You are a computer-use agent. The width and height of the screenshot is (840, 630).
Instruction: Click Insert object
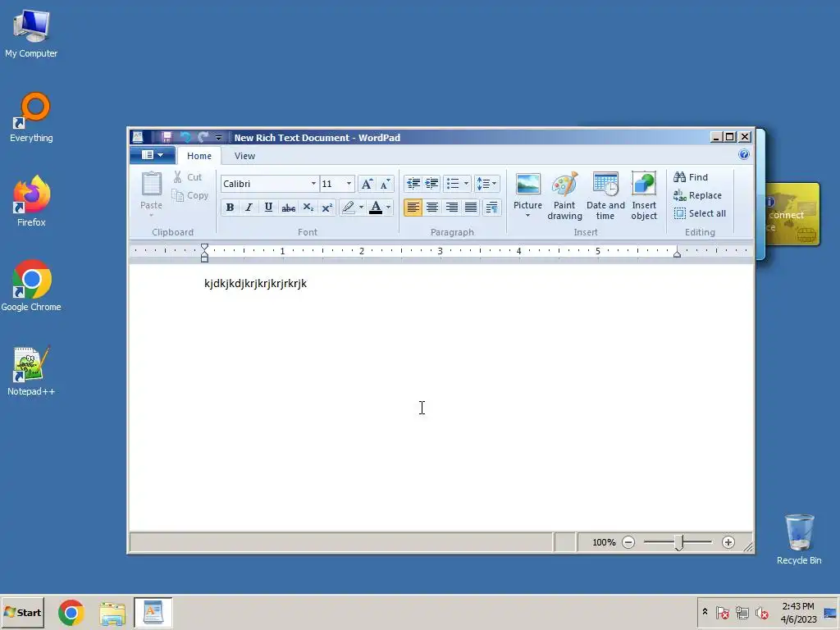tap(644, 195)
